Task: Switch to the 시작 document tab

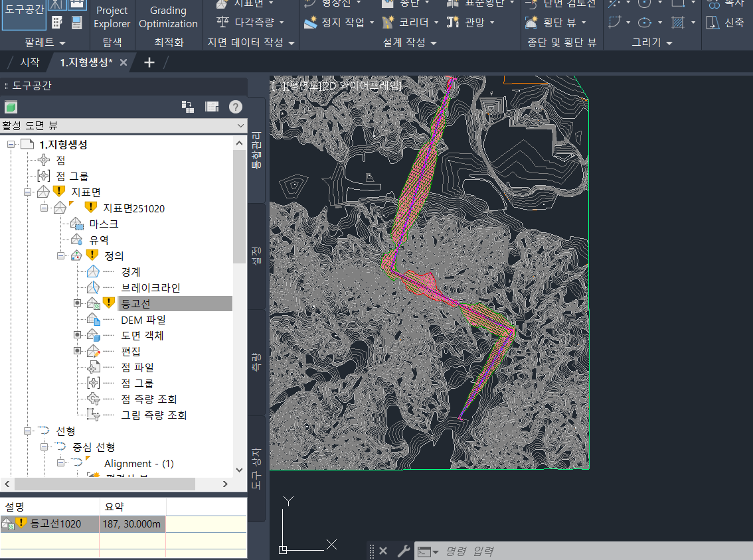Action: pyautogui.click(x=29, y=62)
